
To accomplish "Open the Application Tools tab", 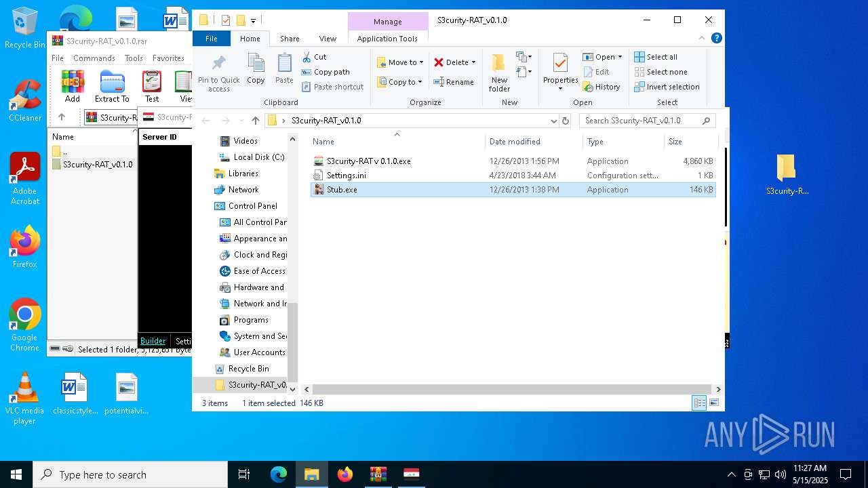I will point(387,39).
